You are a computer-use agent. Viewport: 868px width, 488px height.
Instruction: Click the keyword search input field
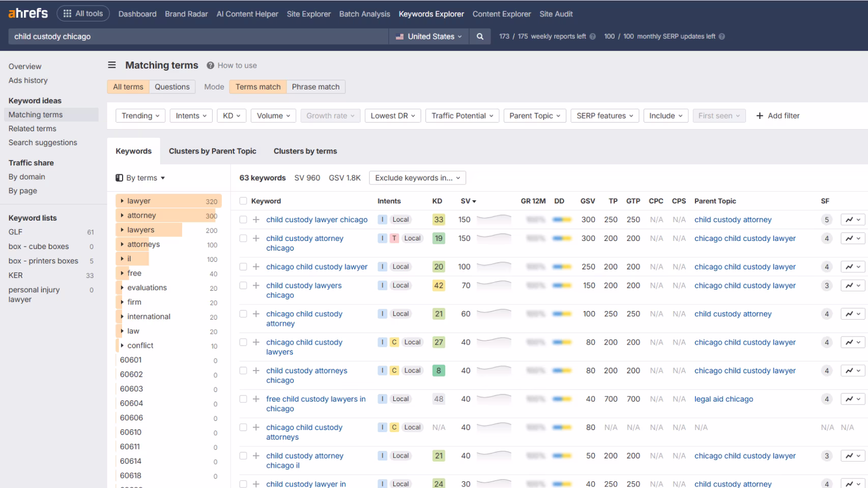point(198,37)
